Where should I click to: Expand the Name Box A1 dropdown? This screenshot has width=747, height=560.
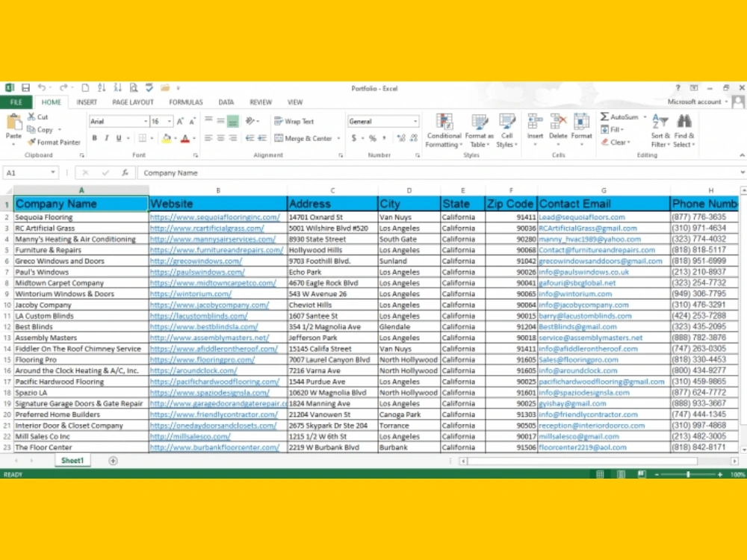tap(53, 173)
